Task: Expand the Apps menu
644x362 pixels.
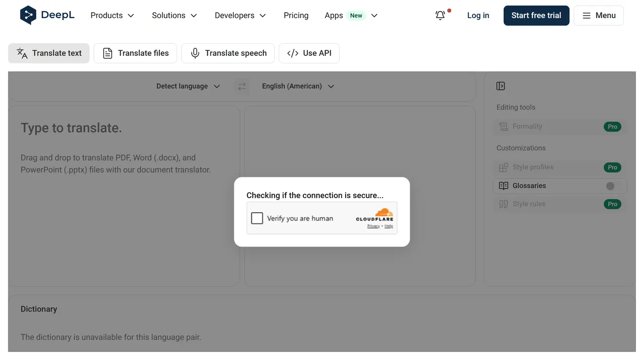Action: pyautogui.click(x=351, y=16)
